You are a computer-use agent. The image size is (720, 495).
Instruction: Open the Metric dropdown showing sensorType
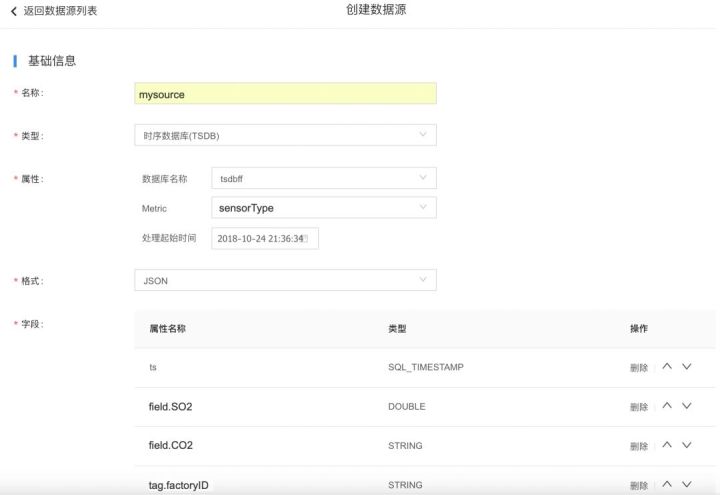pos(325,208)
